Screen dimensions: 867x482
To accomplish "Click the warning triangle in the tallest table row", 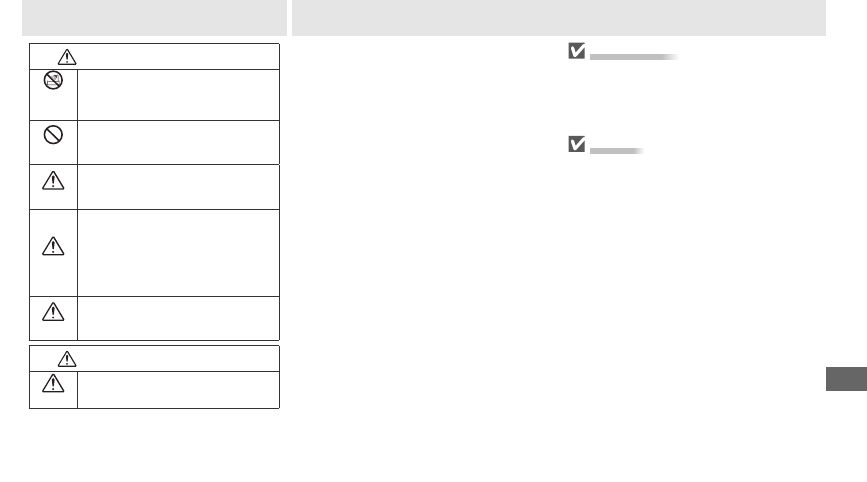I will [53, 247].
